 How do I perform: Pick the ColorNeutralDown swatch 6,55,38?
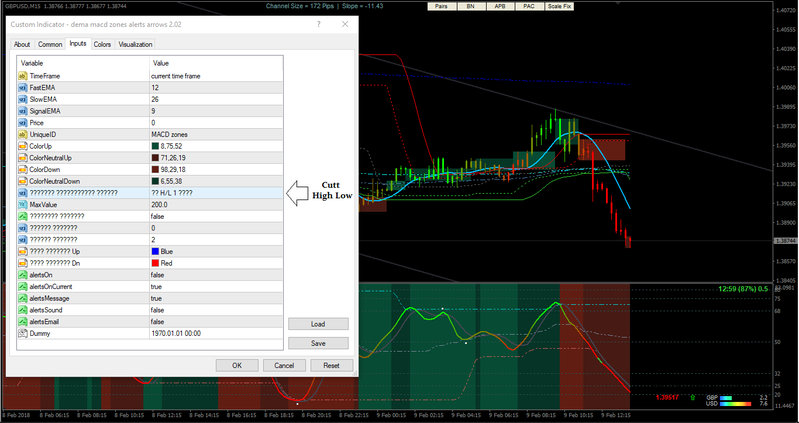[155, 181]
